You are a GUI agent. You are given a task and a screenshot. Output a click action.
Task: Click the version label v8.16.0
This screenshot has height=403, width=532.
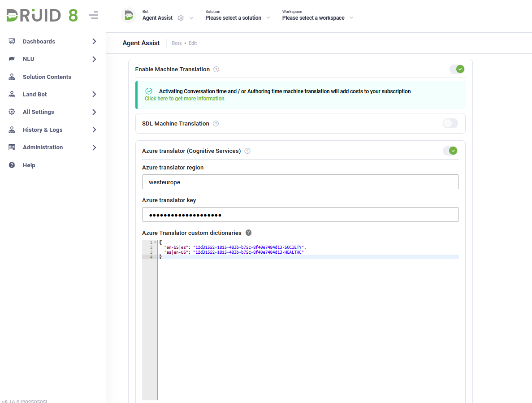pos(25,401)
